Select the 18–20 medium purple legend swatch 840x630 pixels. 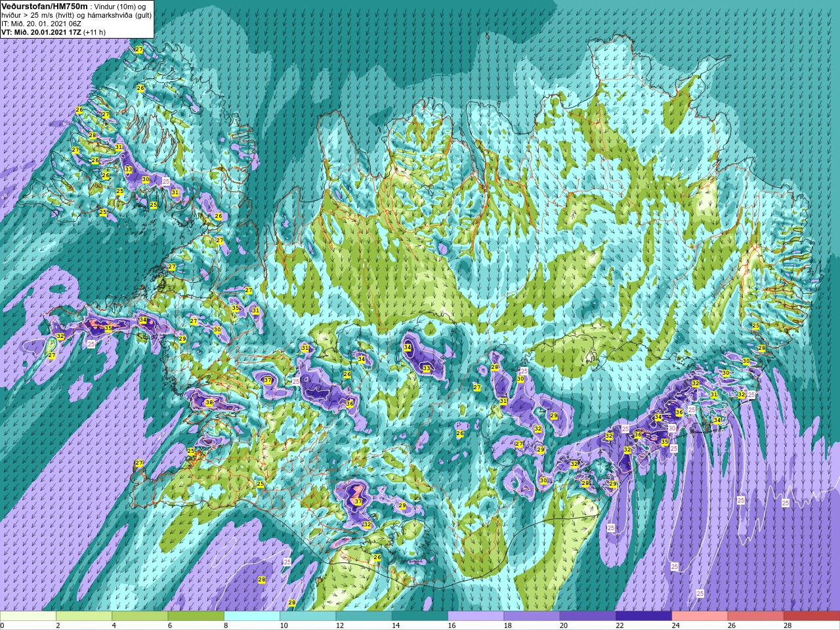(532, 616)
